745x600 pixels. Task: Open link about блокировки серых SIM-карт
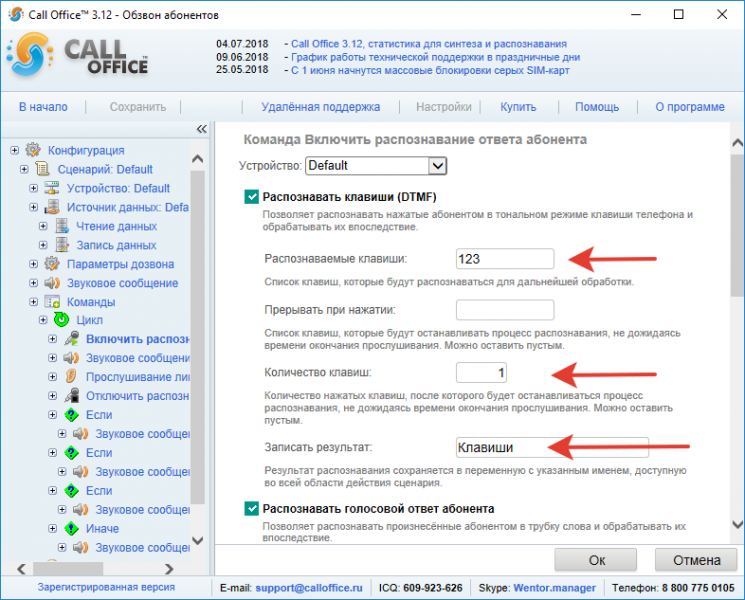click(430, 70)
